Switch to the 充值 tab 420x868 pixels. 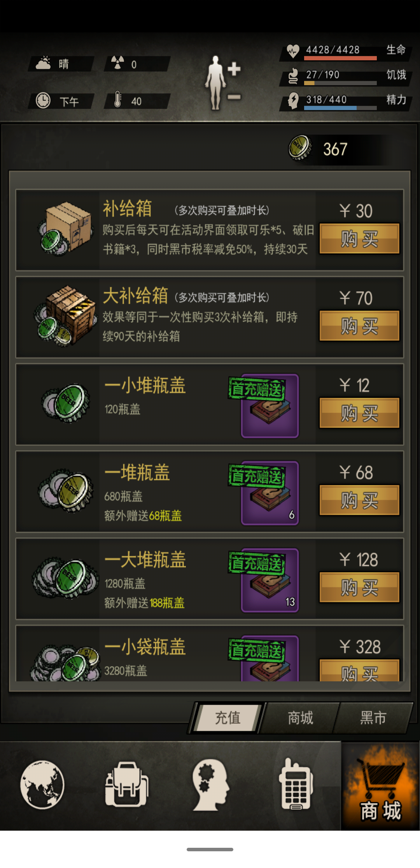[228, 718]
